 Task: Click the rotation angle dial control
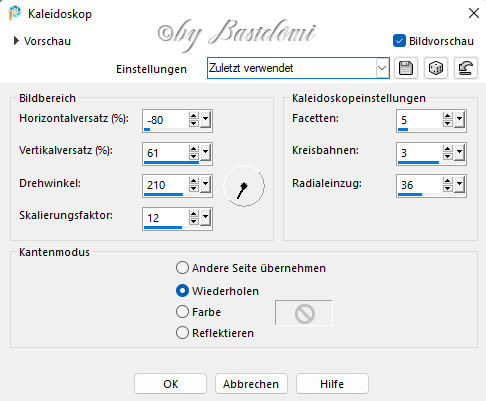click(244, 186)
